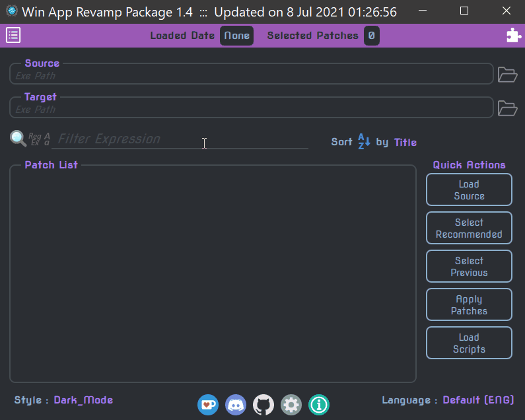Maximize the Win App Revamp window
This screenshot has height=420, width=525.
464,11
